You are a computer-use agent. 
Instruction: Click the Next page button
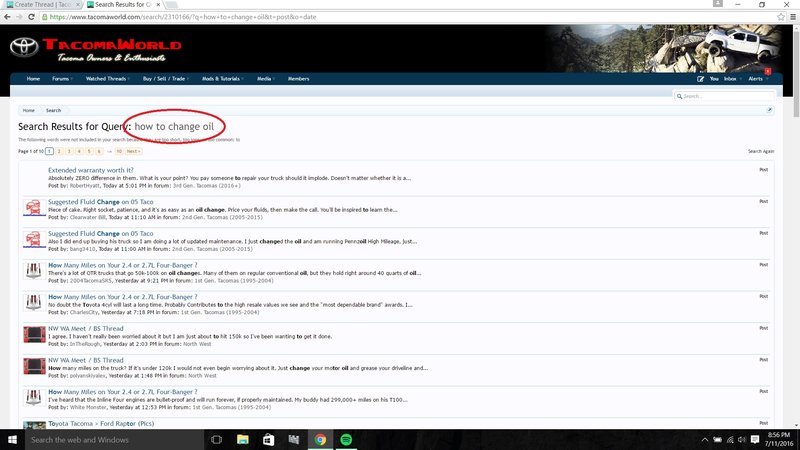pyautogui.click(x=134, y=151)
